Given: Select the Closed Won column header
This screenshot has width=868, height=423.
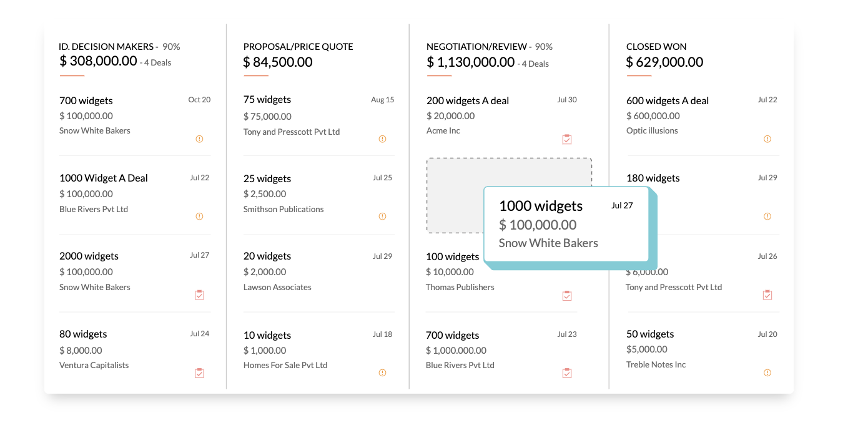Looking at the screenshot, I should 656,46.
